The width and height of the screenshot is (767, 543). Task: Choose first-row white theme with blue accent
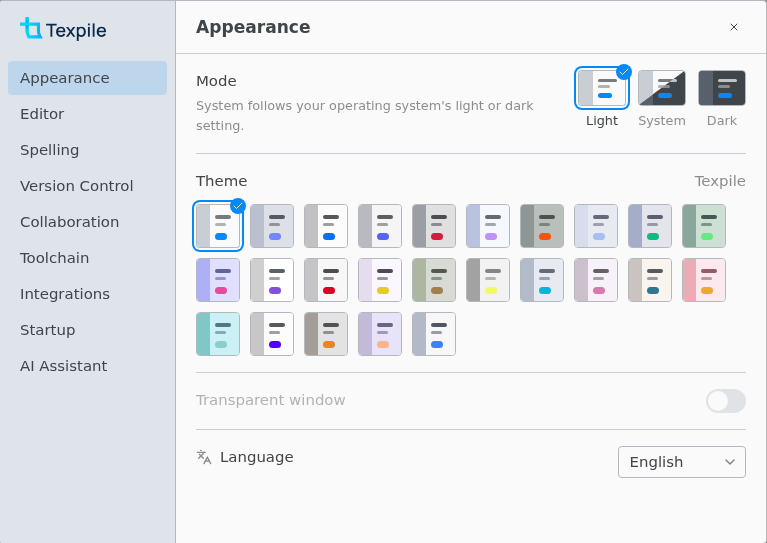point(326,226)
